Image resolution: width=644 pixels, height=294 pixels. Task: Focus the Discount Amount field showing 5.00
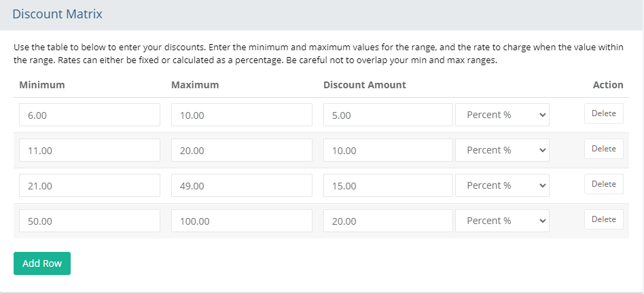pos(388,115)
